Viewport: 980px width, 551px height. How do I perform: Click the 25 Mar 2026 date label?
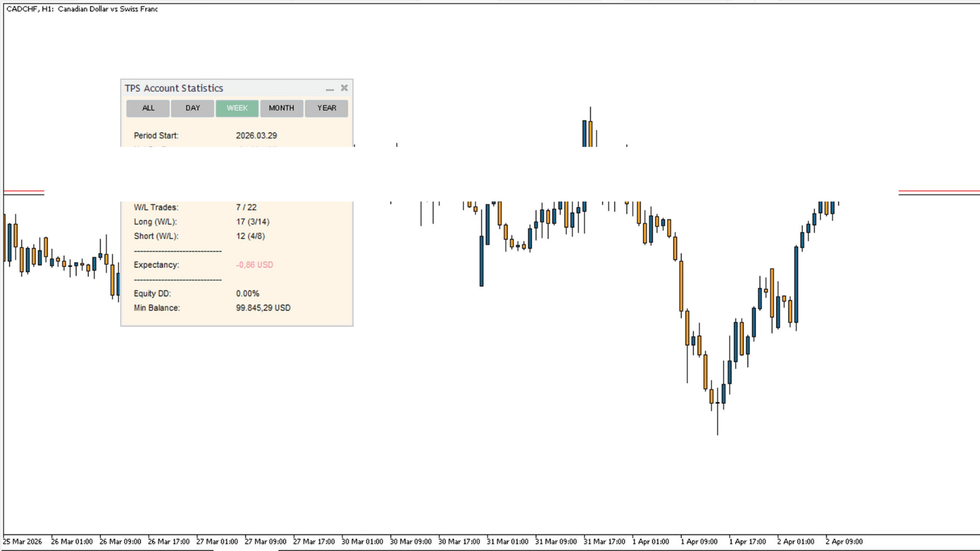click(x=23, y=542)
